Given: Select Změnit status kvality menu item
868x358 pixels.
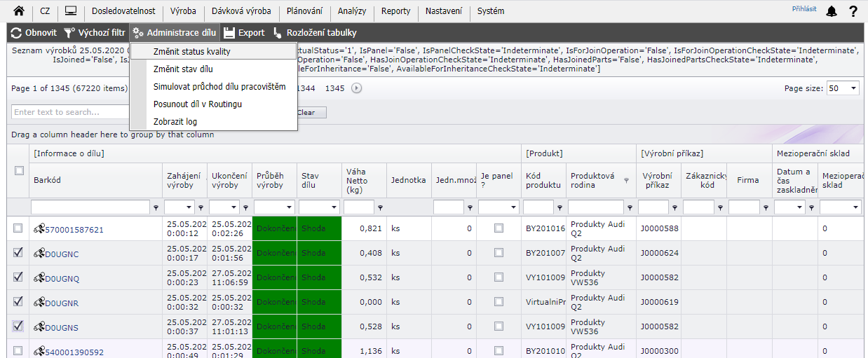Looking at the screenshot, I should [191, 52].
